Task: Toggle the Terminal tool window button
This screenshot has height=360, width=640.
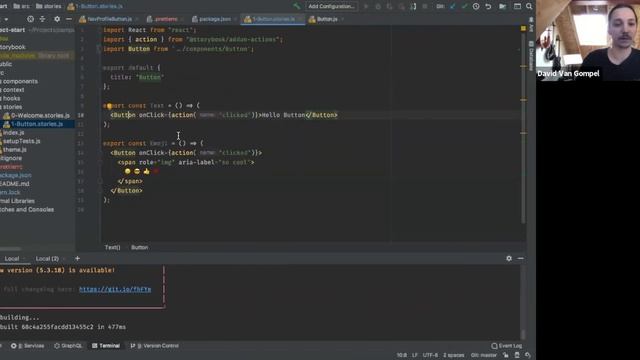Action: click(x=106, y=346)
